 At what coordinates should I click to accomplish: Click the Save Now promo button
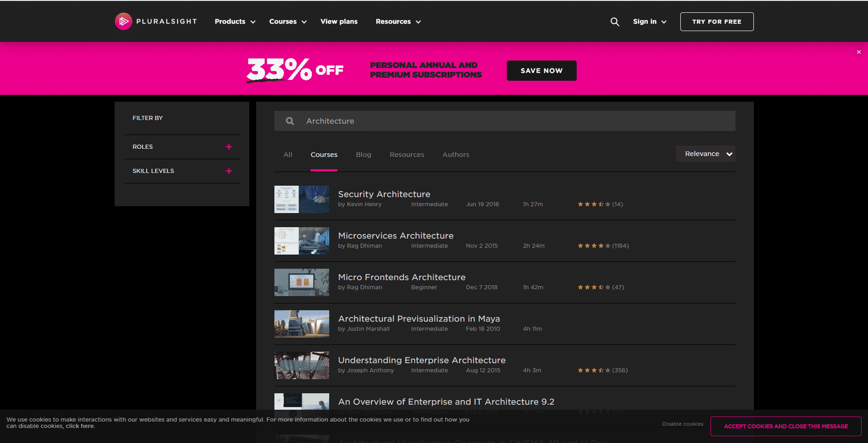[542, 71]
